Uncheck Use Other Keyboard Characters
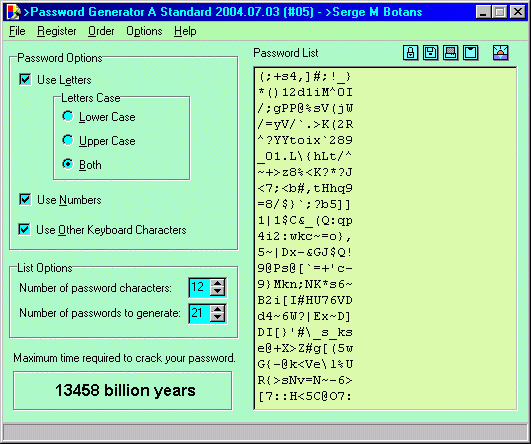 [25, 230]
